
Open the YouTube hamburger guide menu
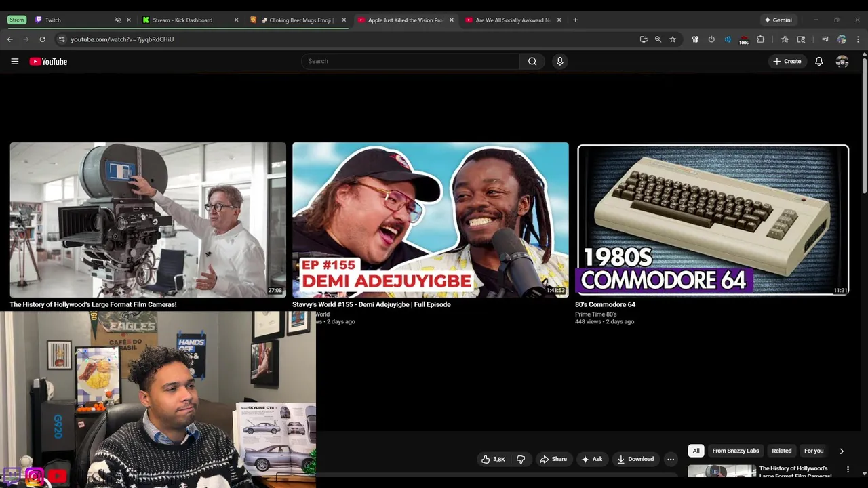[14, 61]
